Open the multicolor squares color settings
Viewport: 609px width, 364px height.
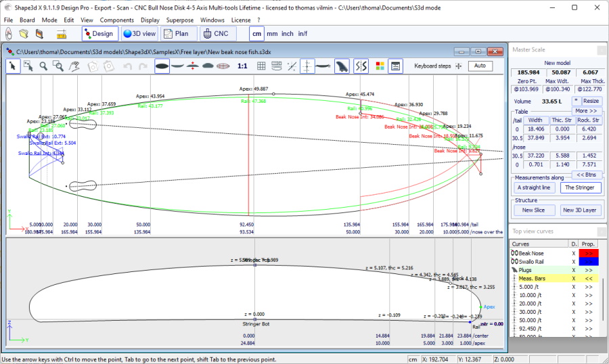coord(380,66)
